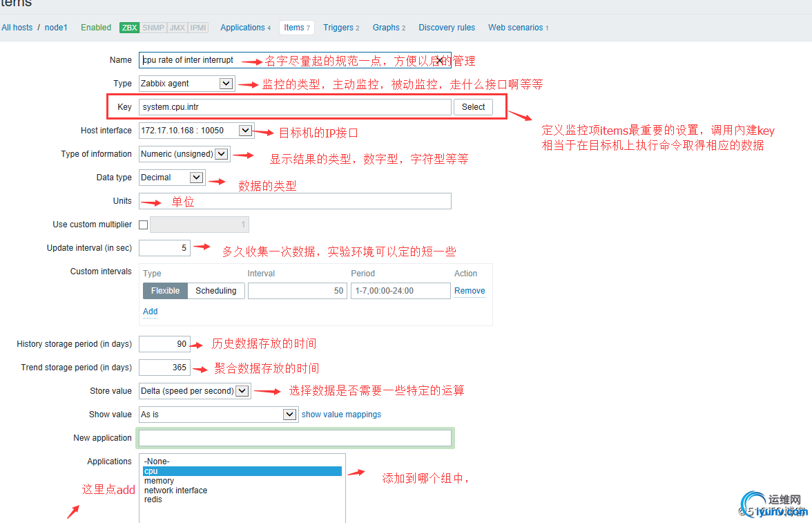This screenshot has height=523, width=812.
Task: Open the Type dropdown (Zabbix agent)
Action: pos(187,84)
